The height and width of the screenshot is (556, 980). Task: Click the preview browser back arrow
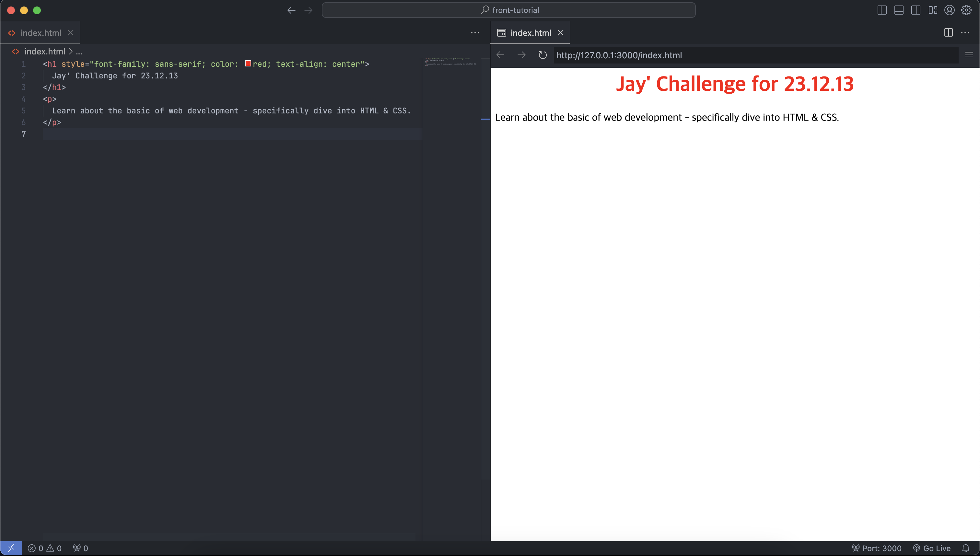point(500,55)
